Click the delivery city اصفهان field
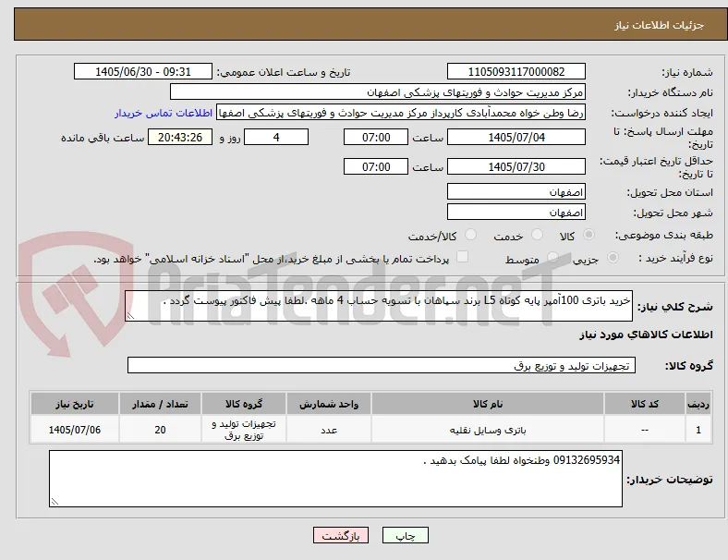Viewport: 728px width, 560px height. point(516,212)
